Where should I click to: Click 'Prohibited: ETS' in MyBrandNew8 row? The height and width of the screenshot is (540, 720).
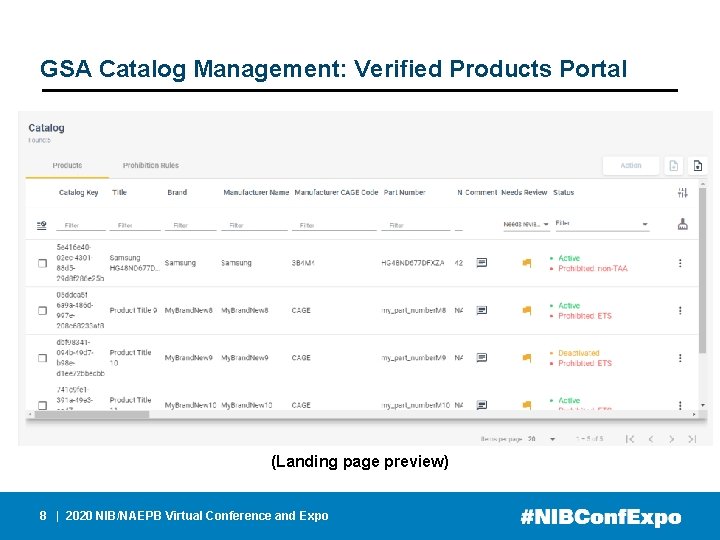click(585, 316)
